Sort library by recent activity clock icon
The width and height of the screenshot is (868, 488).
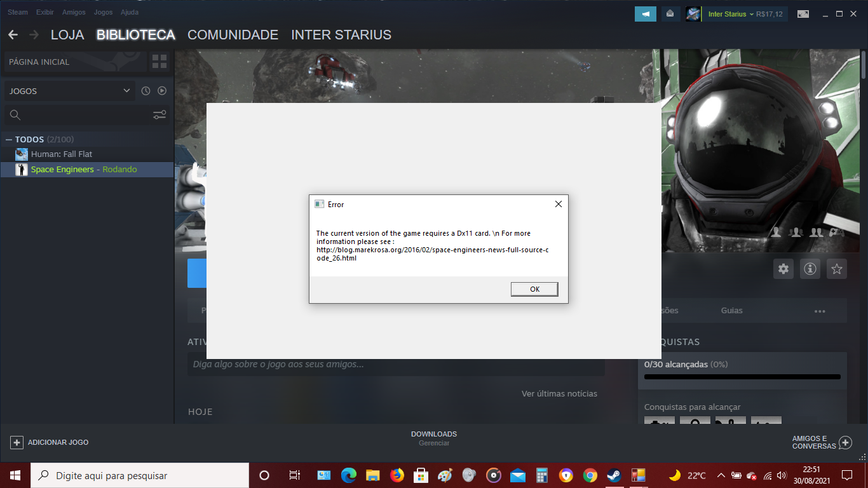(x=146, y=91)
